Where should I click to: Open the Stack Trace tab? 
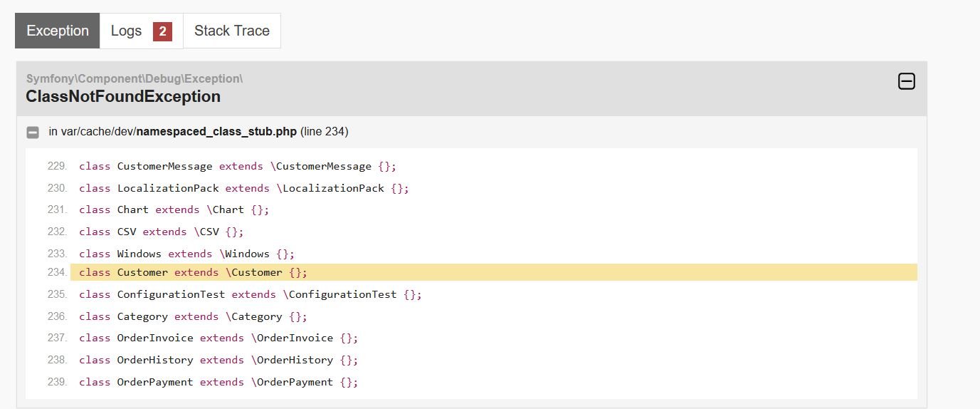232,31
